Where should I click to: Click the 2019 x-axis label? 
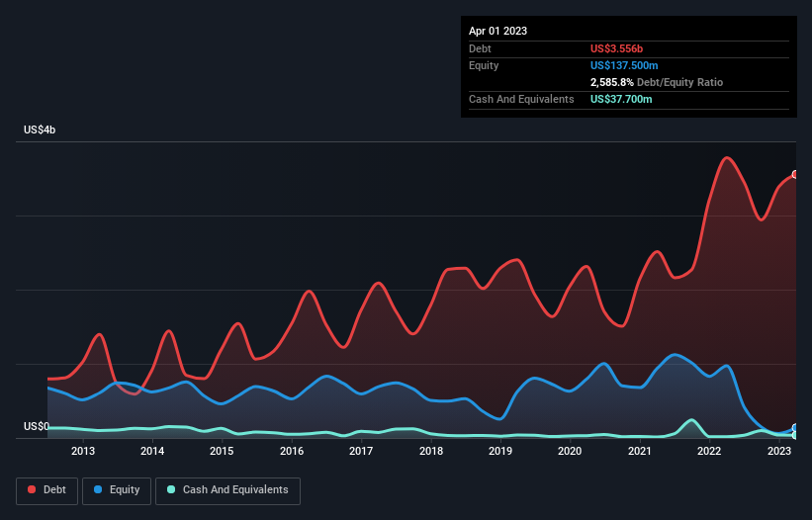pyautogui.click(x=500, y=451)
